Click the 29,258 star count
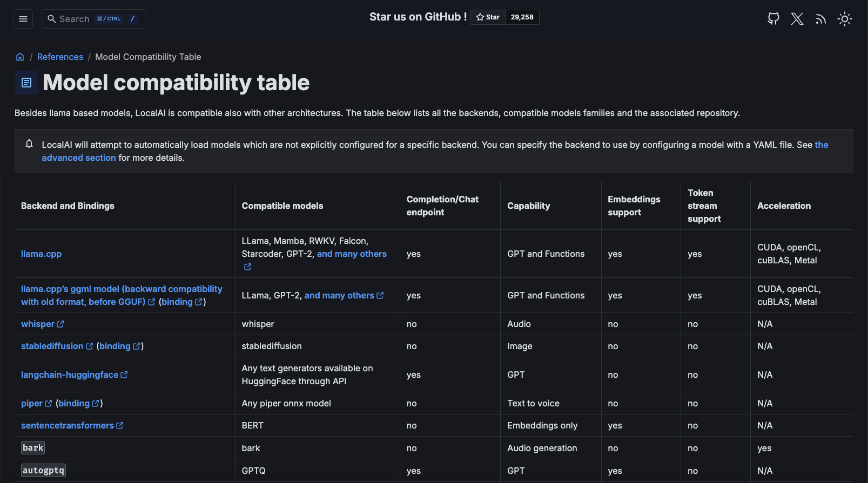 click(522, 17)
